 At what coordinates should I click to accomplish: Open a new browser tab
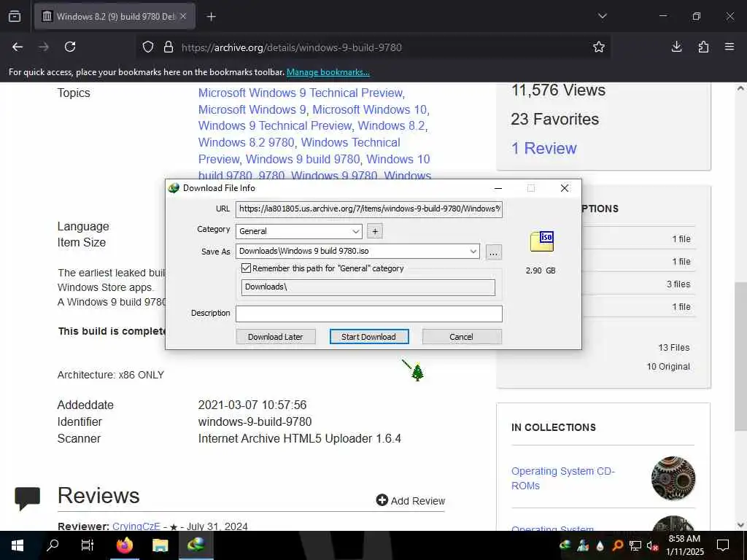click(211, 17)
